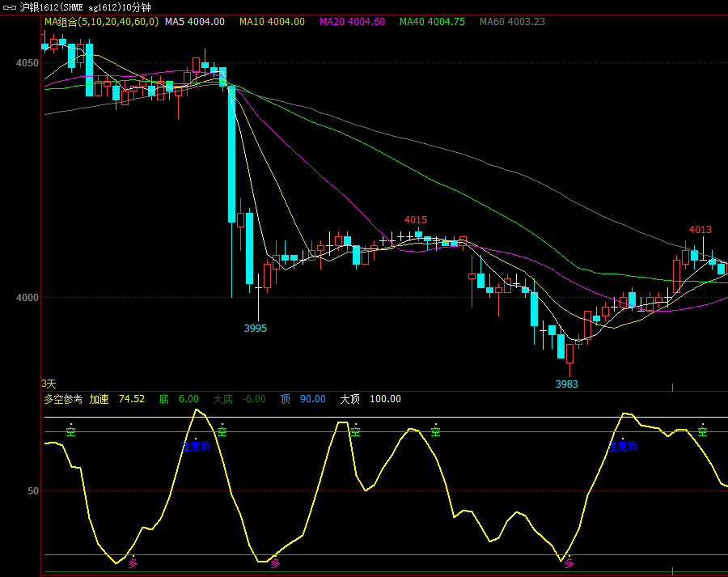
Task: Click the leftmost magenta 多 signal marker
Action: tap(133, 563)
